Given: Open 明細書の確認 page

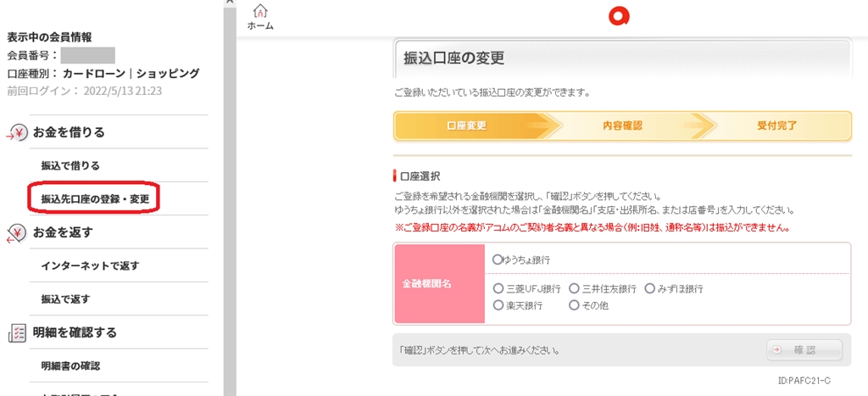Looking at the screenshot, I should point(70,365).
